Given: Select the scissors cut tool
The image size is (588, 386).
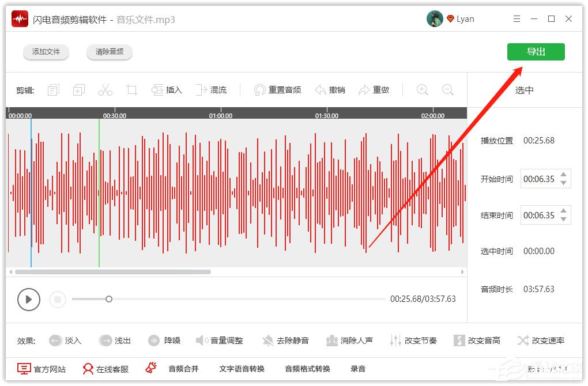Looking at the screenshot, I should [x=105, y=89].
